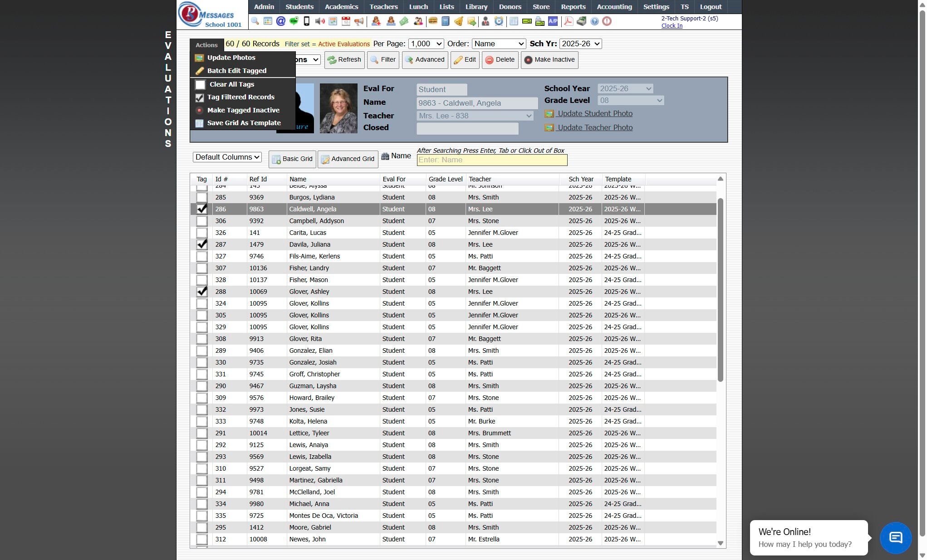Expand the Default Columns dropdown

(x=227, y=157)
